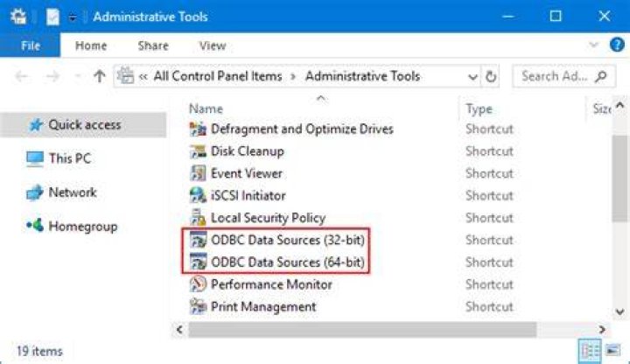Viewport: 630px width, 364px height.
Task: Click All Control Panel Items breadcrumb
Action: click(x=218, y=76)
